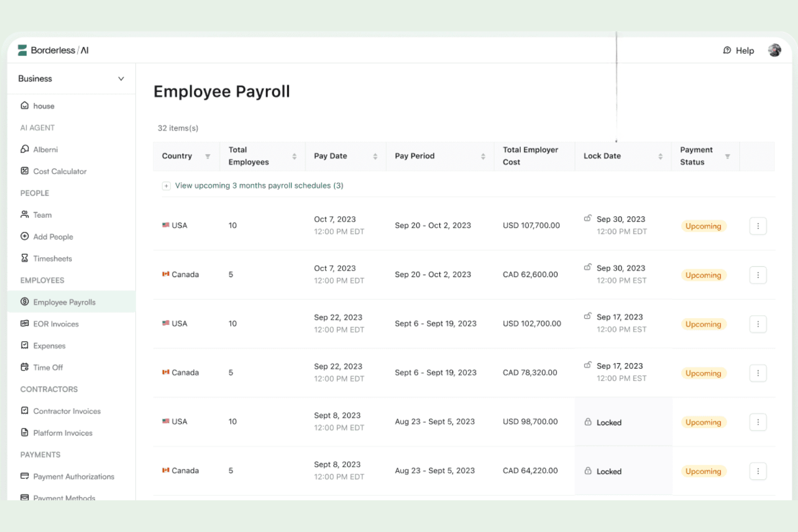Open Payment Authorizations
Screen dimensions: 798x532
point(74,476)
